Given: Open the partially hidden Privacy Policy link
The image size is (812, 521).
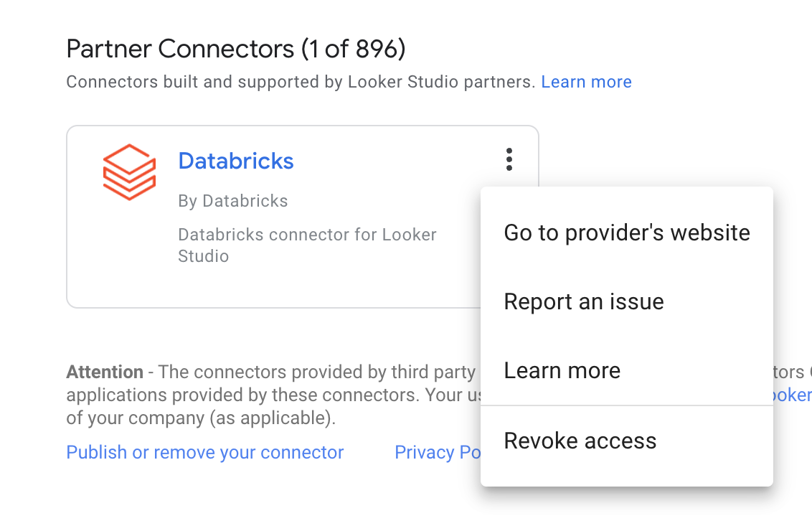Looking at the screenshot, I should (437, 452).
